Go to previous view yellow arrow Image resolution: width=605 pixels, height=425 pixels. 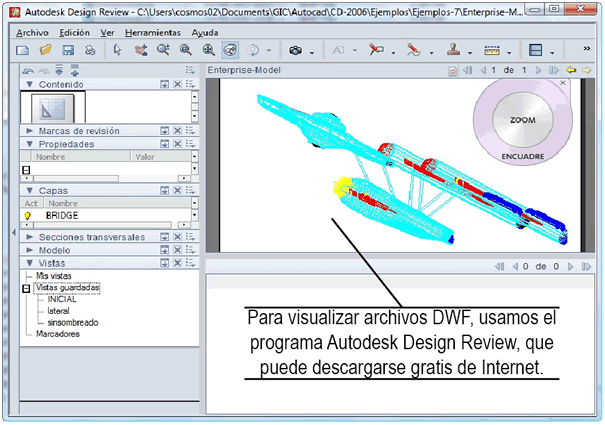pos(571,71)
